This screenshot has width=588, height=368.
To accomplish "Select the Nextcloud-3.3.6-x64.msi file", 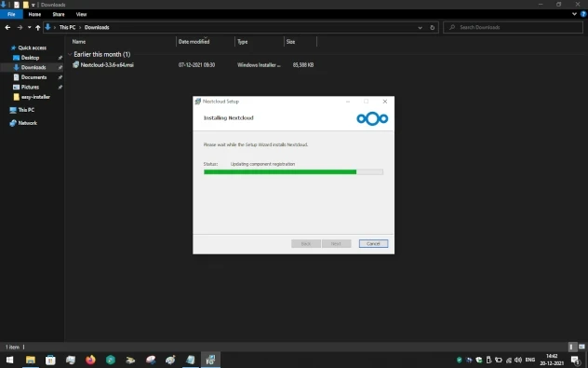I will coord(107,65).
